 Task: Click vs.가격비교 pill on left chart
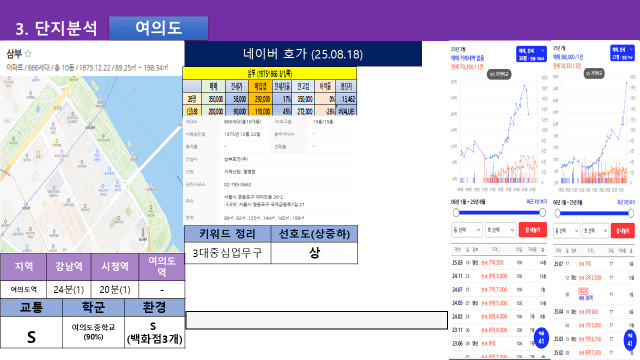coord(499,74)
